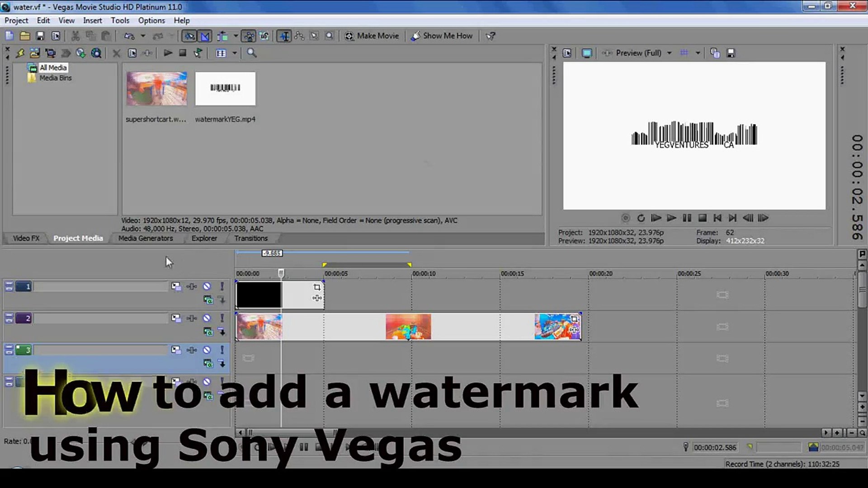Open the Auto Ripple mode dropdown

236,36
